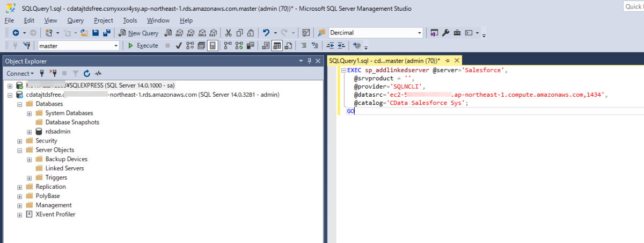644x243 pixels.
Task: Open the master database combo box
Action: click(78, 46)
